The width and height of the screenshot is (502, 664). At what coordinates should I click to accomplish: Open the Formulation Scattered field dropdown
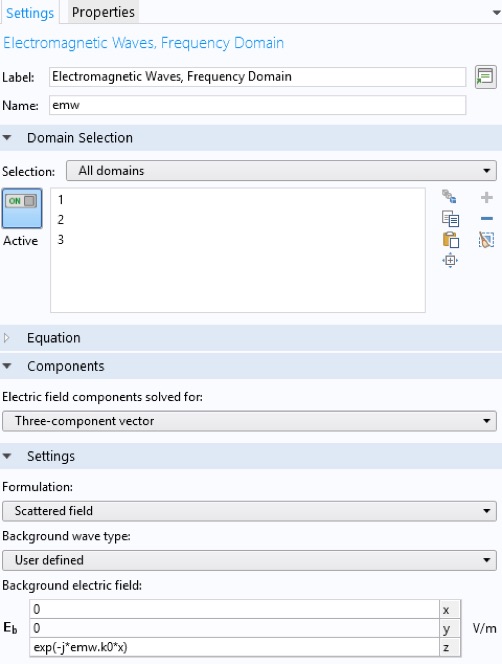(249, 511)
